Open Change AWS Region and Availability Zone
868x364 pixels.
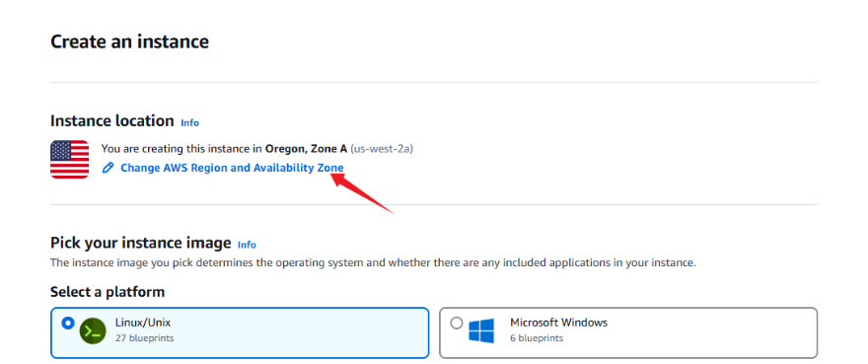pos(232,168)
